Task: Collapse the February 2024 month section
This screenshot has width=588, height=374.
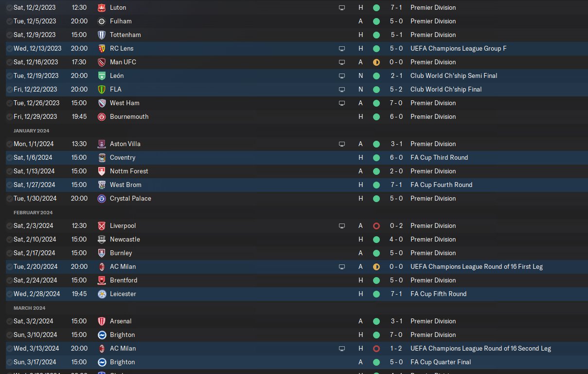Action: (x=32, y=212)
